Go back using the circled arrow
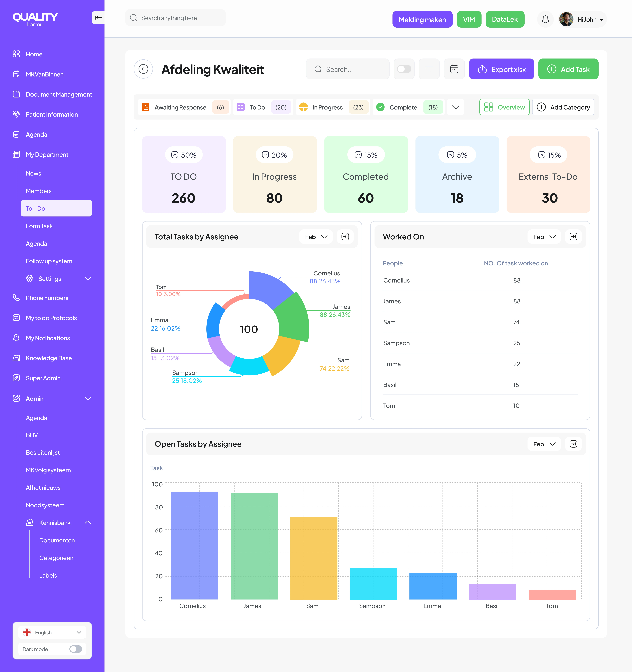This screenshot has height=672, width=632. click(x=143, y=69)
